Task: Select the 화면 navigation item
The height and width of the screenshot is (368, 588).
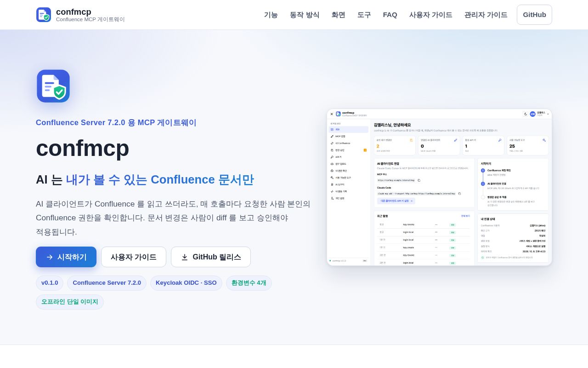Action: 339,15
